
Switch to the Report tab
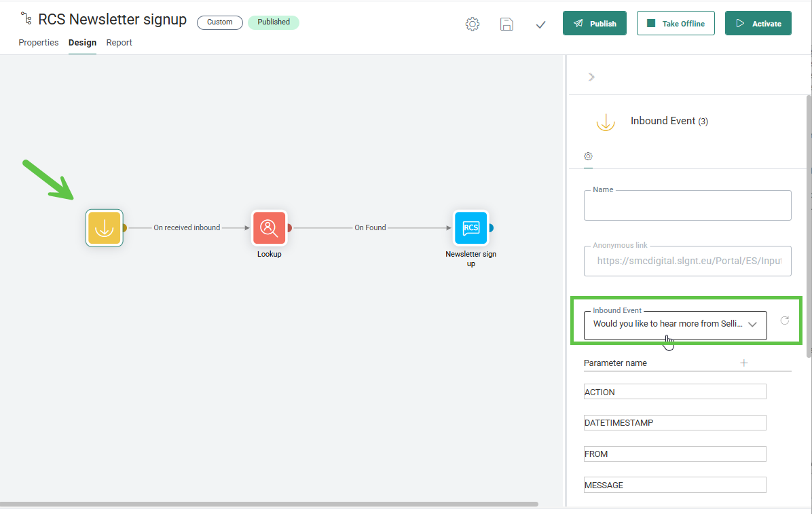[119, 43]
